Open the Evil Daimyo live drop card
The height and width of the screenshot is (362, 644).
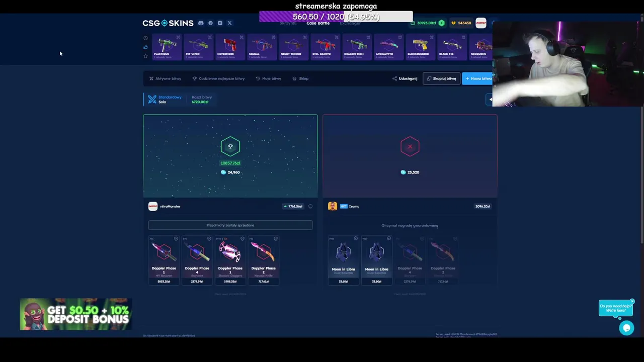325,47
